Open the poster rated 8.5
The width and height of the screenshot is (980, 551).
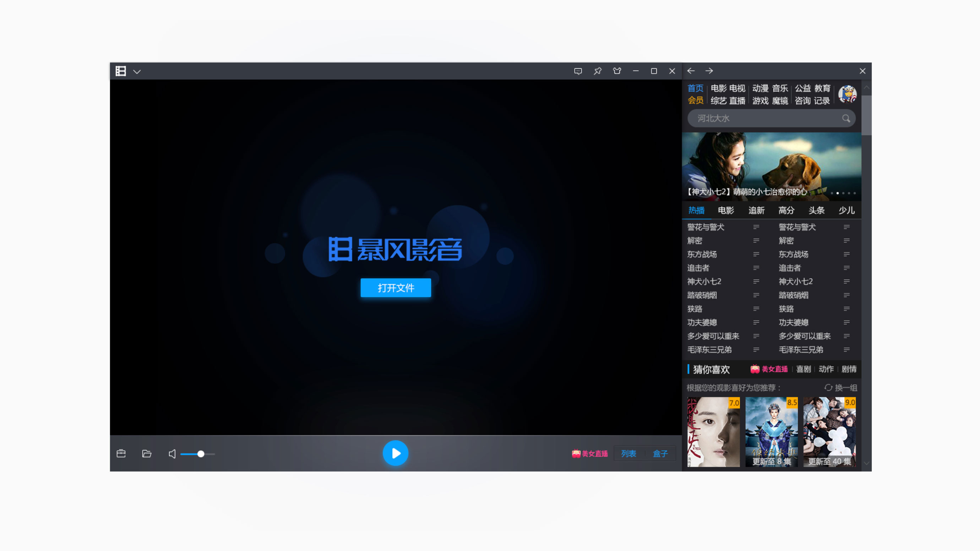click(772, 432)
